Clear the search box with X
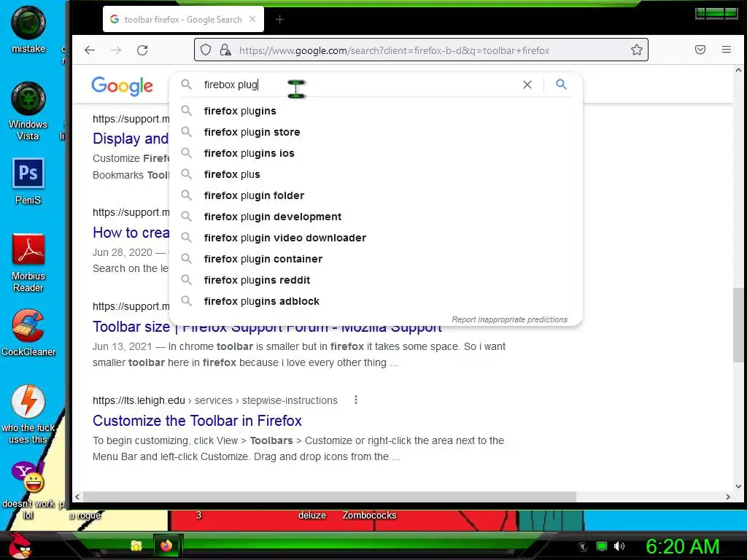Viewport: 747px width, 560px height. [x=527, y=85]
